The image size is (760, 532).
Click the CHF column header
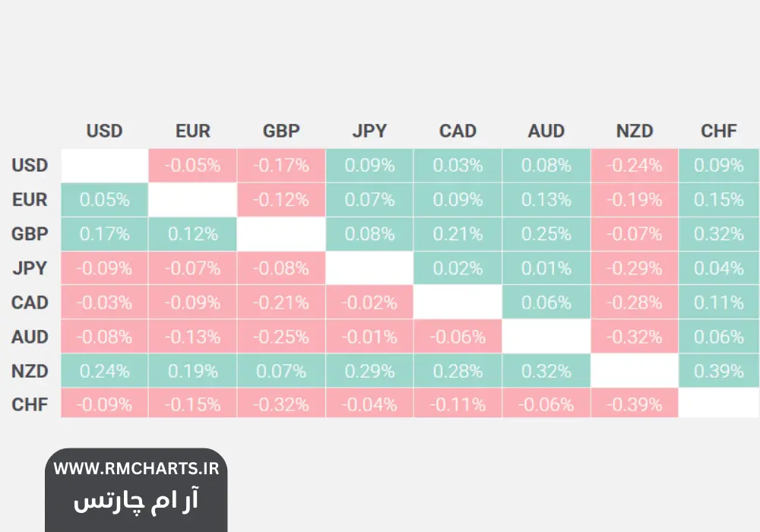tap(719, 131)
